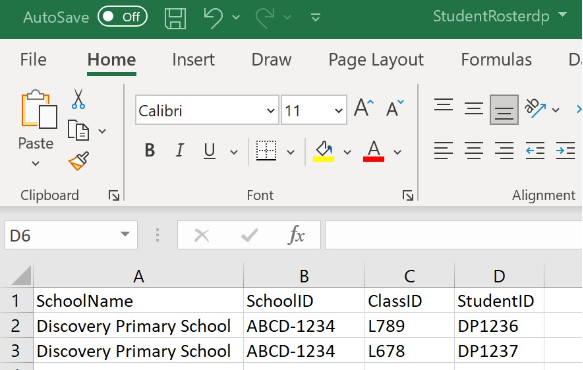This screenshot has width=583, height=370.
Task: Click the Redo arrow icon
Action: pos(265,17)
